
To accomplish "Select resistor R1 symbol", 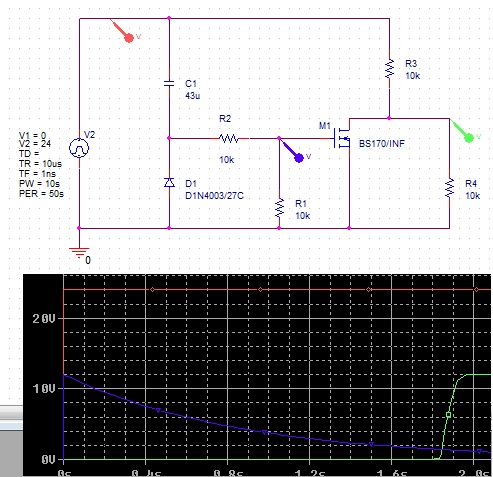I will 279,208.
